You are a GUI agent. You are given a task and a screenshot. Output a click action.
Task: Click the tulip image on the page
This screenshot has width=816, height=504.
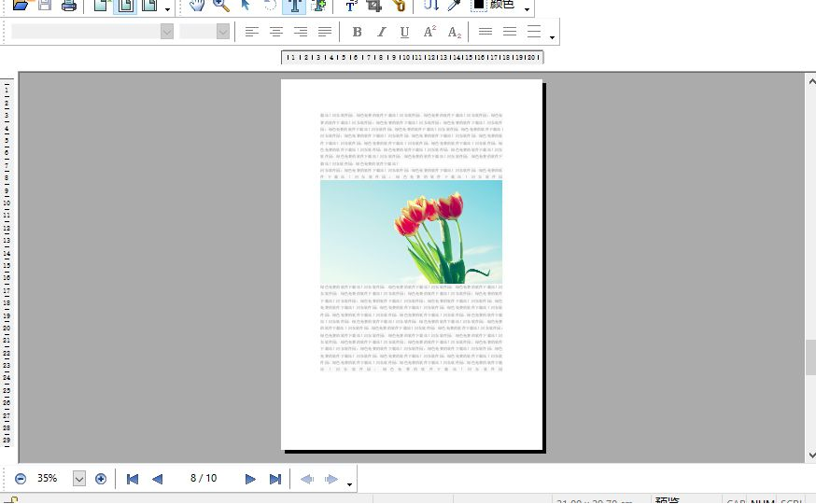click(x=411, y=231)
